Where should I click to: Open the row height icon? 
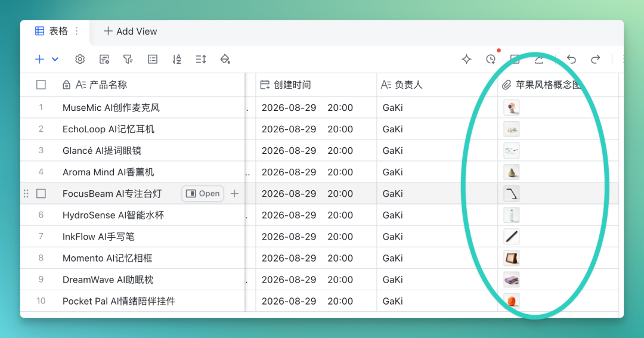[x=201, y=60]
